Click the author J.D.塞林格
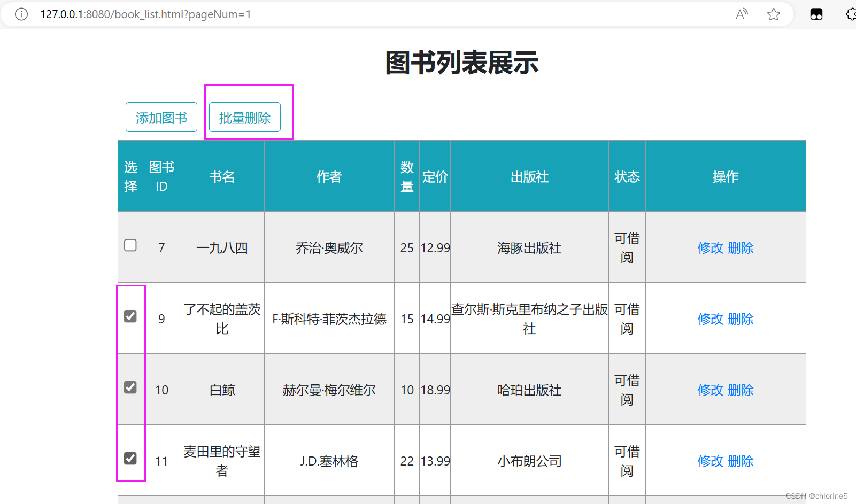The image size is (856, 504). 329,461
